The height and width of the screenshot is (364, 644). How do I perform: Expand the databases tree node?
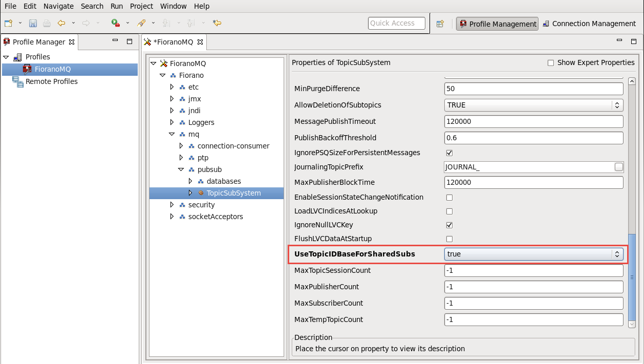tap(190, 181)
